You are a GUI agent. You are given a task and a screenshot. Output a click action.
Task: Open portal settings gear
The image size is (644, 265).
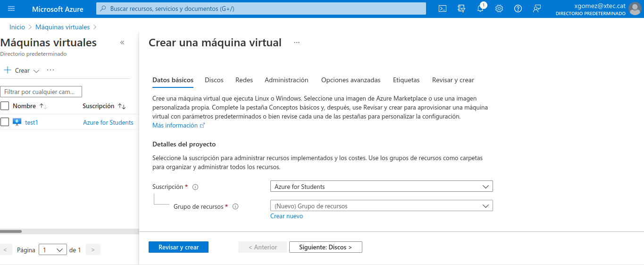click(499, 9)
